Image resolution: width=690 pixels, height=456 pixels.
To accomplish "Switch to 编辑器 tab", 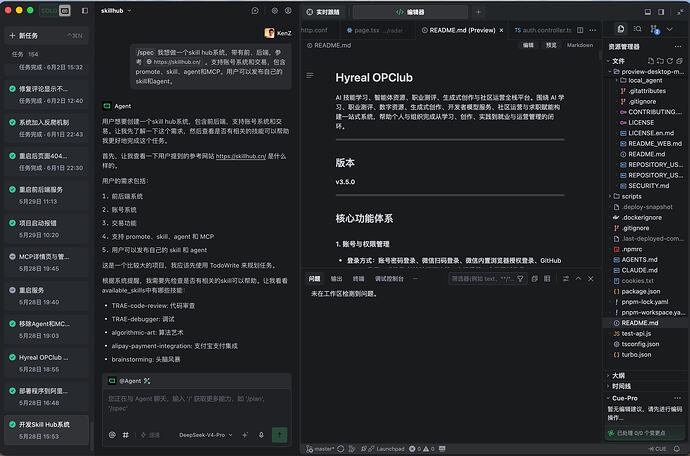I will [410, 12].
